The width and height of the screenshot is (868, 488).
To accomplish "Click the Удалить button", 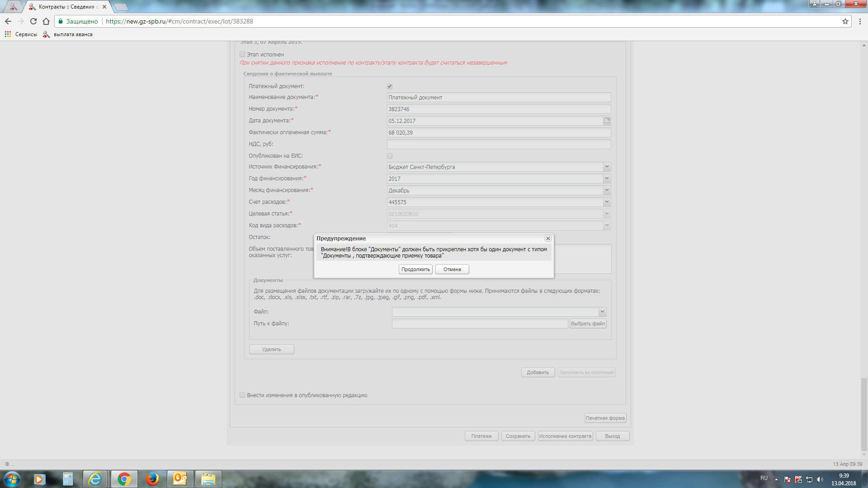I will coord(271,349).
